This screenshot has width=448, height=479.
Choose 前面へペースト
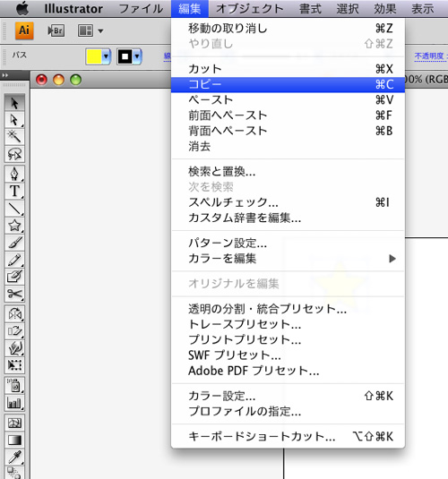289,115
